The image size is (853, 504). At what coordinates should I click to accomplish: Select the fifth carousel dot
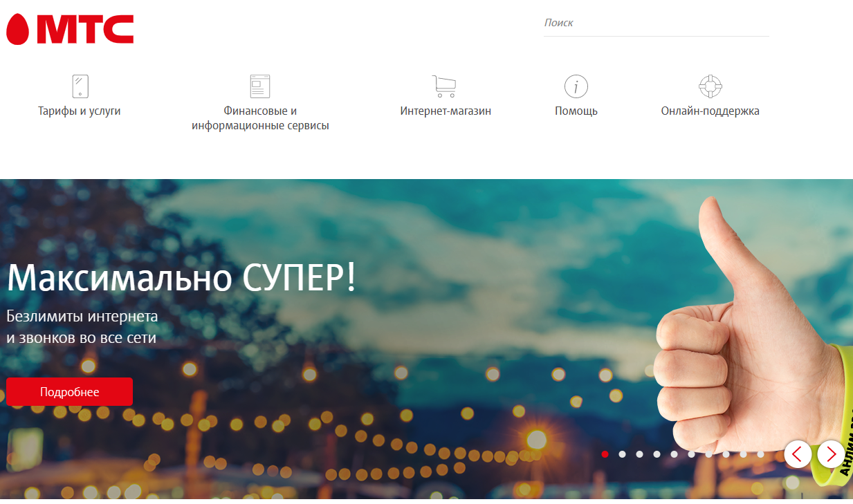(x=674, y=454)
